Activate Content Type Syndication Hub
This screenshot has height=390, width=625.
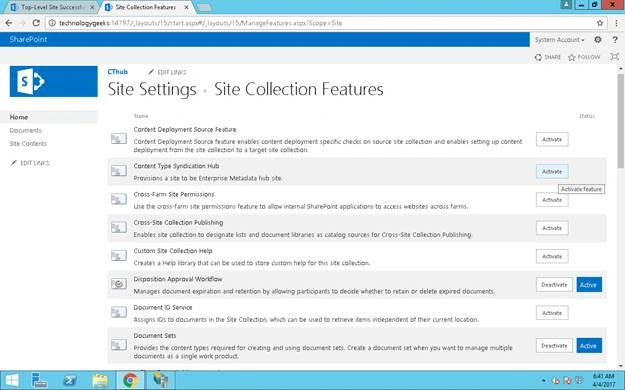pos(552,171)
